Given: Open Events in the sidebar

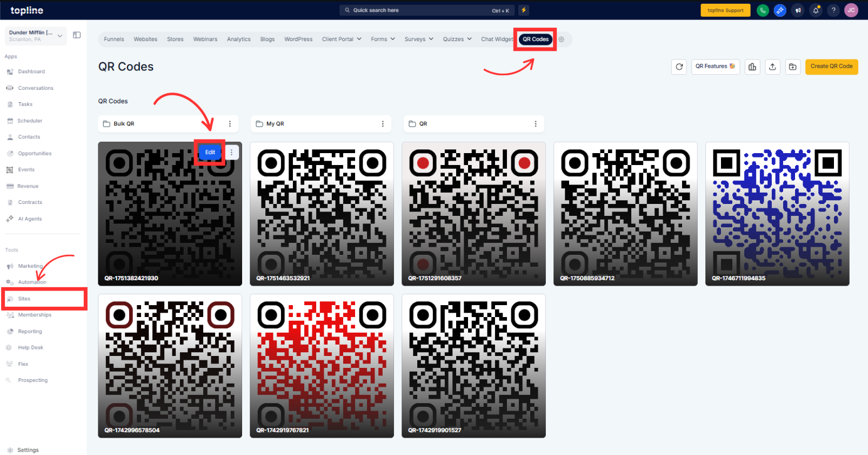Looking at the screenshot, I should point(26,170).
